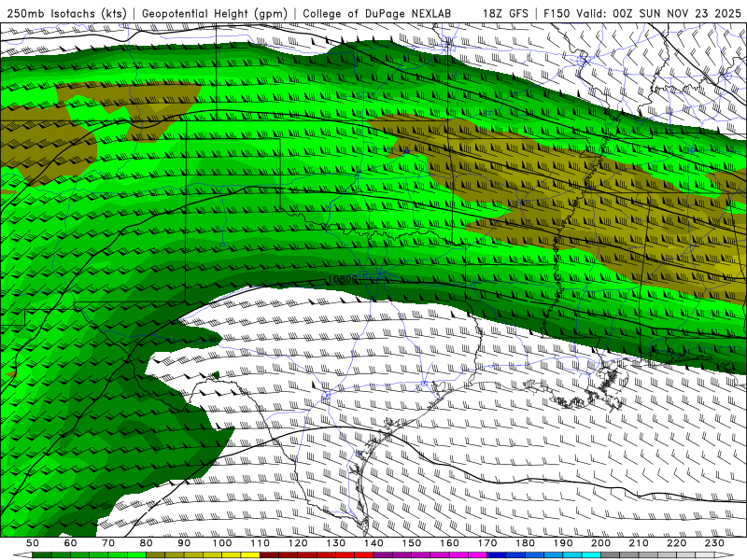
Task: Click the 130 label on the color scale
Action: click(336, 543)
